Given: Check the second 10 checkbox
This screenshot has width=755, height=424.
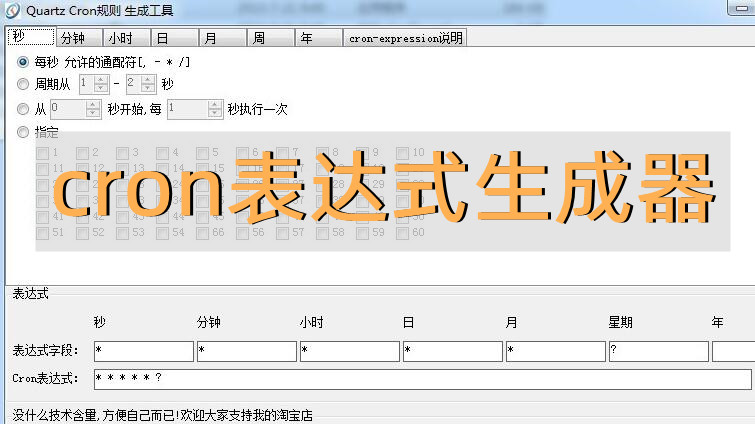Looking at the screenshot, I should point(403,153).
